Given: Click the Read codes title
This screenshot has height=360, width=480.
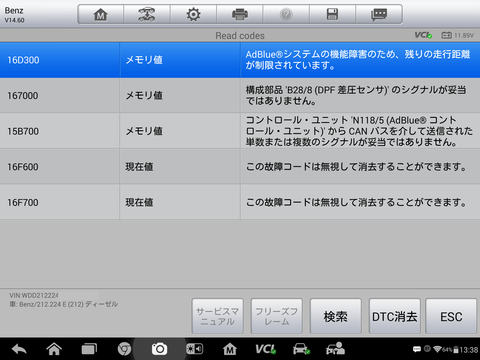Looking at the screenshot, I should point(240,35).
